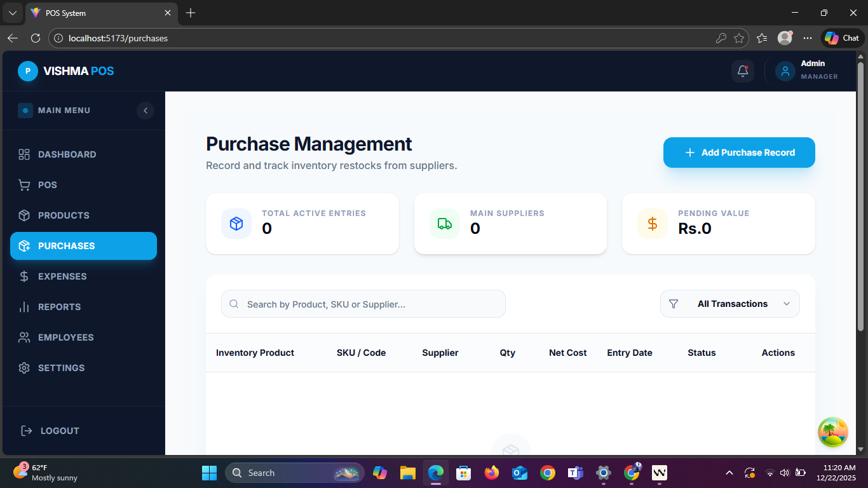Navigate to Products page
This screenshot has width=868, height=488.
tap(83, 215)
